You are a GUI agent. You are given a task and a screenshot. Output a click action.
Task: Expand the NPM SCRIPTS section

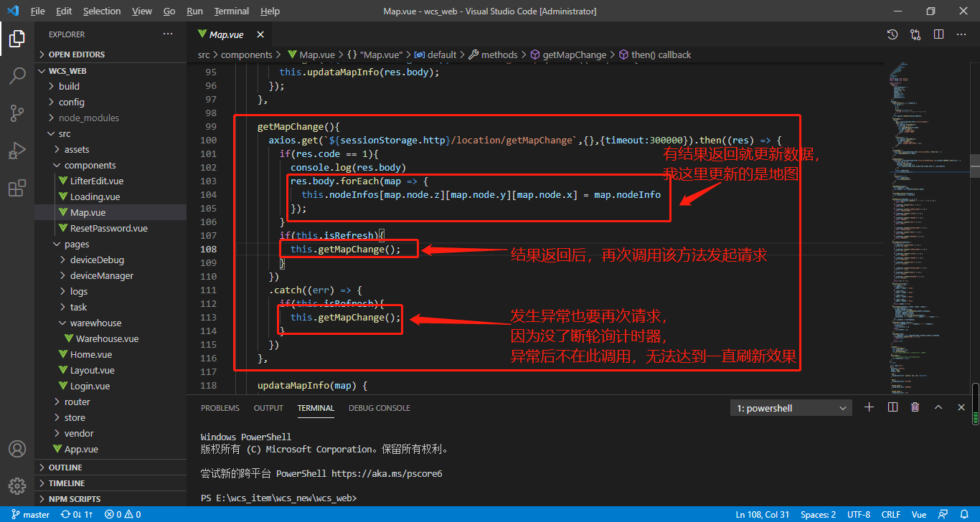(110, 499)
